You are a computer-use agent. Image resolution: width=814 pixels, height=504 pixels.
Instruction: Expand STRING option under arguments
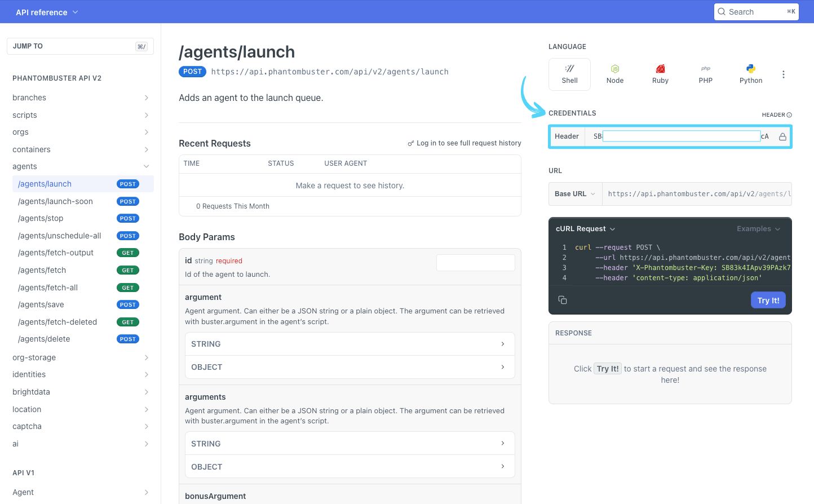(x=350, y=444)
